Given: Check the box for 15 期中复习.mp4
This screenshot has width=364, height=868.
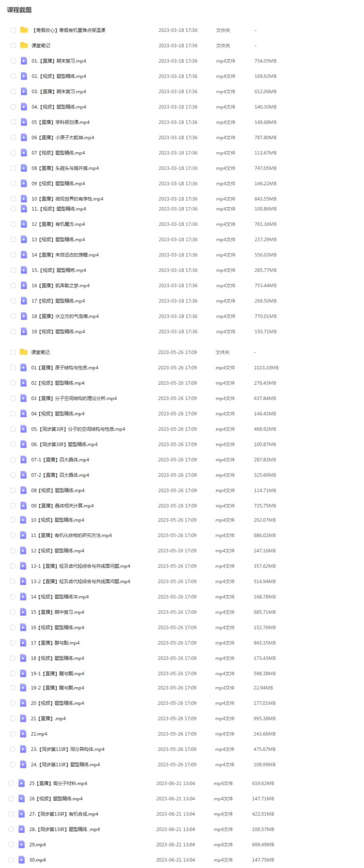Looking at the screenshot, I should (13, 612).
